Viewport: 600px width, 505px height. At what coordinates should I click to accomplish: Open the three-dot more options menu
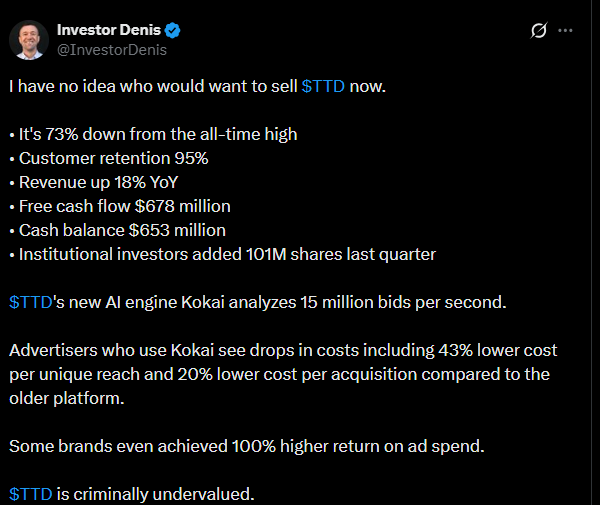tap(565, 31)
